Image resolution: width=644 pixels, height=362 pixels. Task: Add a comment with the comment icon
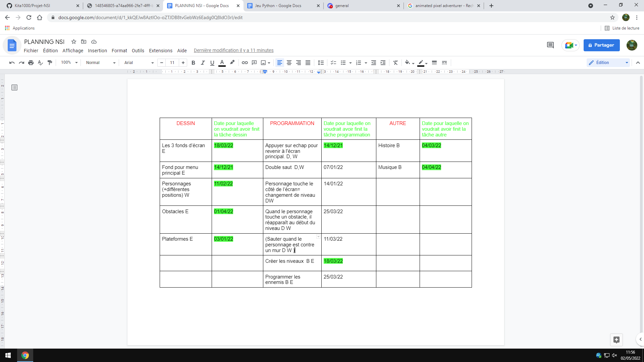coord(254,63)
